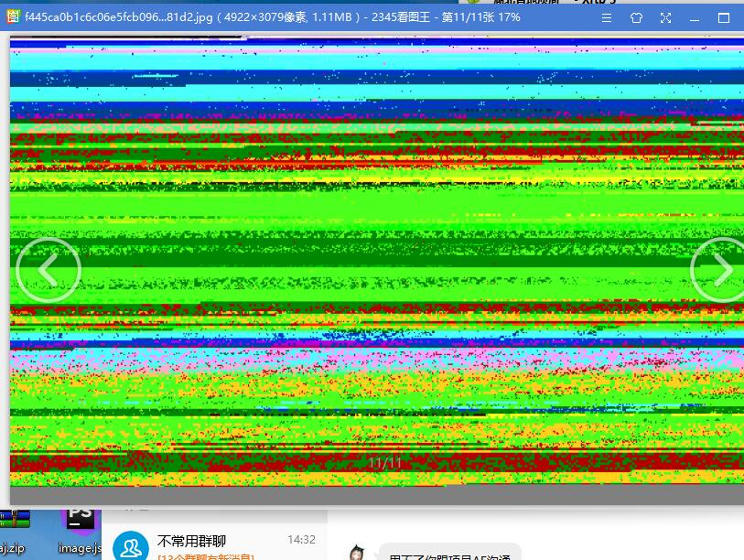Enter fullscreen mode with the expand-arrows icon
Viewport: 744px width, 560px height.
tap(665, 18)
